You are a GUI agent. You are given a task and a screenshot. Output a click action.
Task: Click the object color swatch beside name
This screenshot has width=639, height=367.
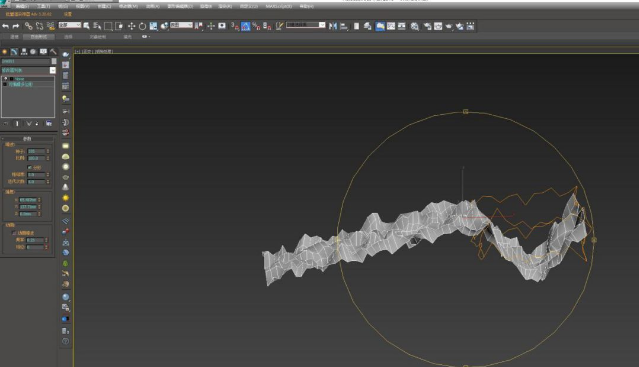(54, 61)
